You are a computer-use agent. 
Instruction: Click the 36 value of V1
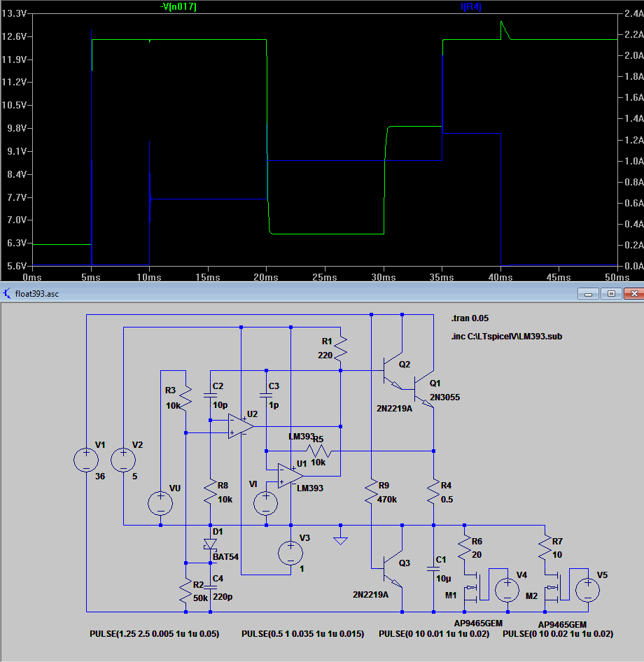click(x=99, y=477)
